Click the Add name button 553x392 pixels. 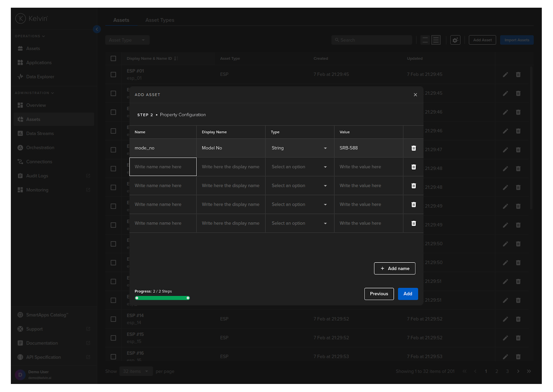tap(394, 268)
